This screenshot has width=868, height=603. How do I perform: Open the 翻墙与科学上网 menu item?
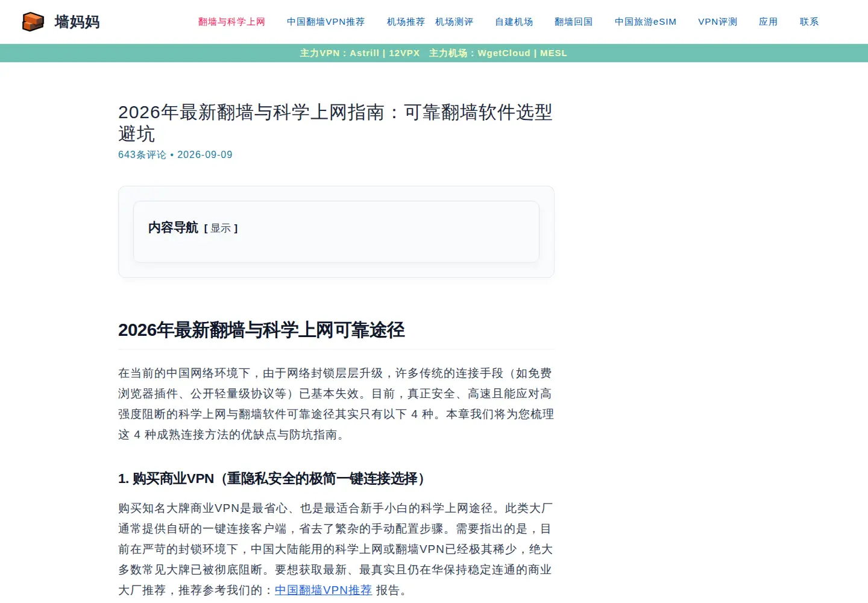tap(232, 22)
